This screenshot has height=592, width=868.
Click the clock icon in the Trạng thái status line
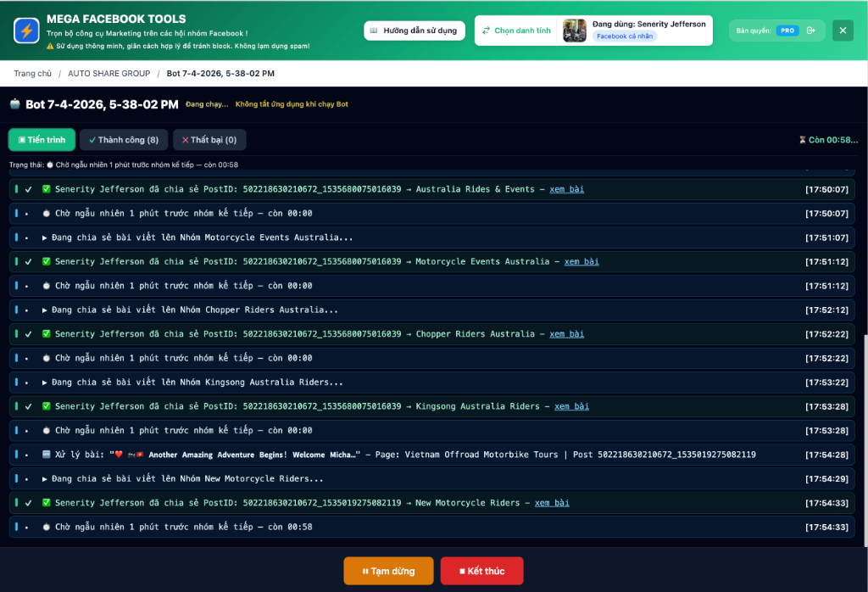50,165
